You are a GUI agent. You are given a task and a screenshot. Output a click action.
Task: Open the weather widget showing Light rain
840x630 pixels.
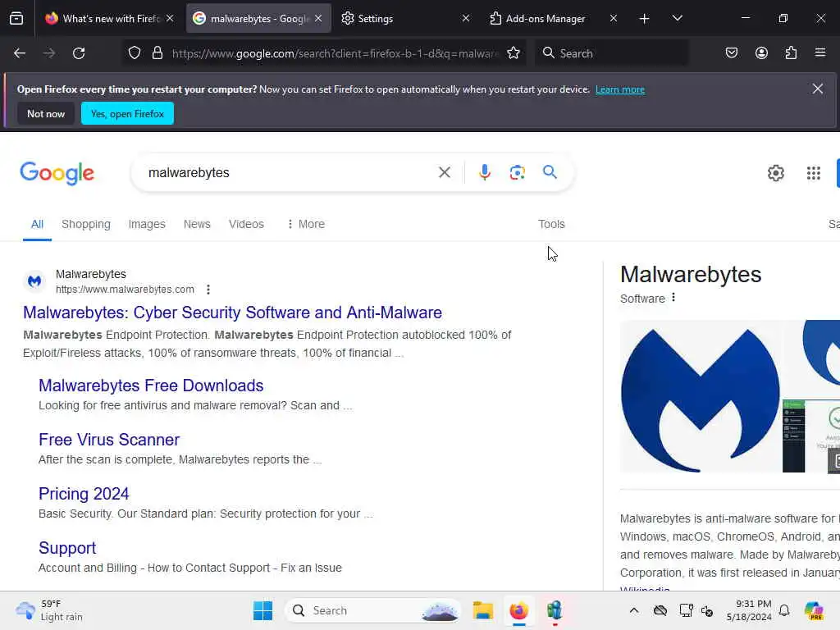point(49,610)
